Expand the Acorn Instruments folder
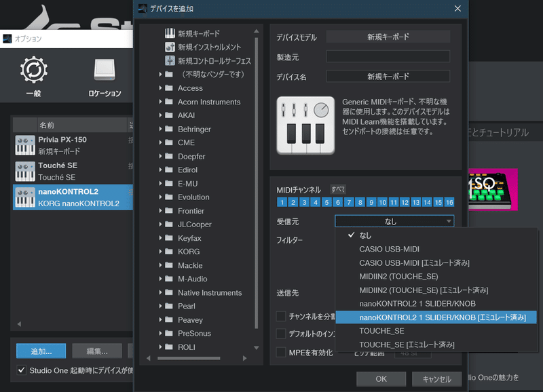Image resolution: width=543 pixels, height=392 pixels. point(160,102)
